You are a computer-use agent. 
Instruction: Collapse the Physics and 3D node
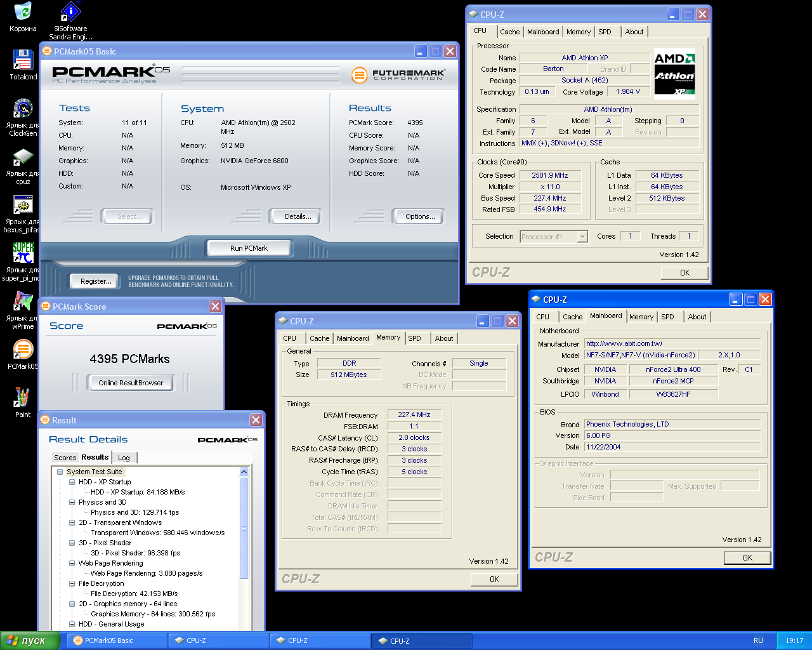(x=72, y=502)
